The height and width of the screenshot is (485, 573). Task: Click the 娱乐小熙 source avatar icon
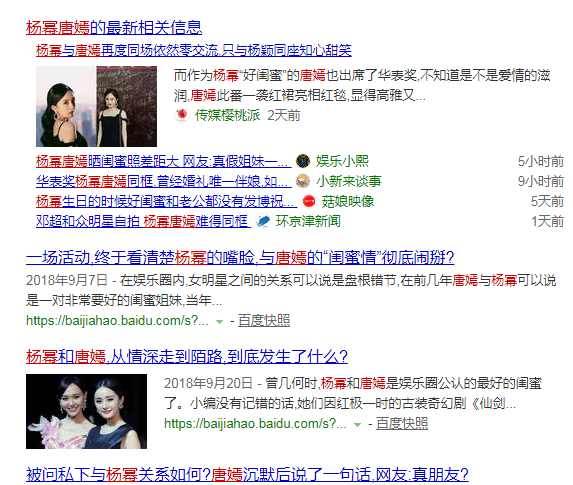303,161
